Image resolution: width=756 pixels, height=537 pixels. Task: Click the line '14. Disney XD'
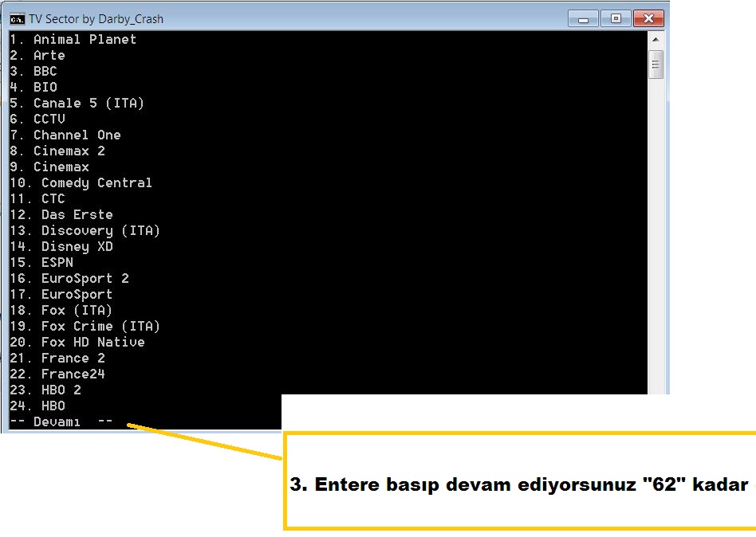click(x=61, y=246)
